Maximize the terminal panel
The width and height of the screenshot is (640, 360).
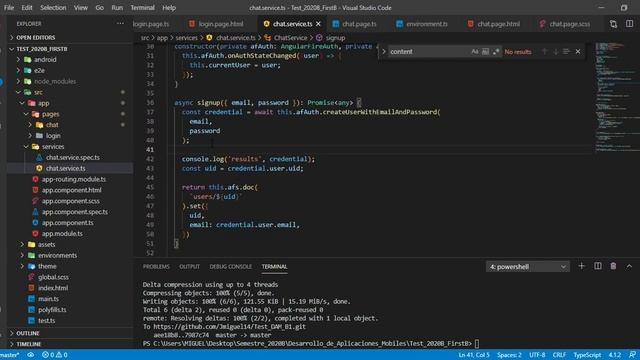629,266
